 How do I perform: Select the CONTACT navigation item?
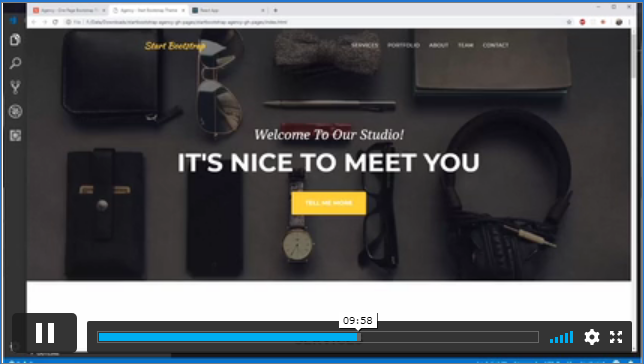496,45
